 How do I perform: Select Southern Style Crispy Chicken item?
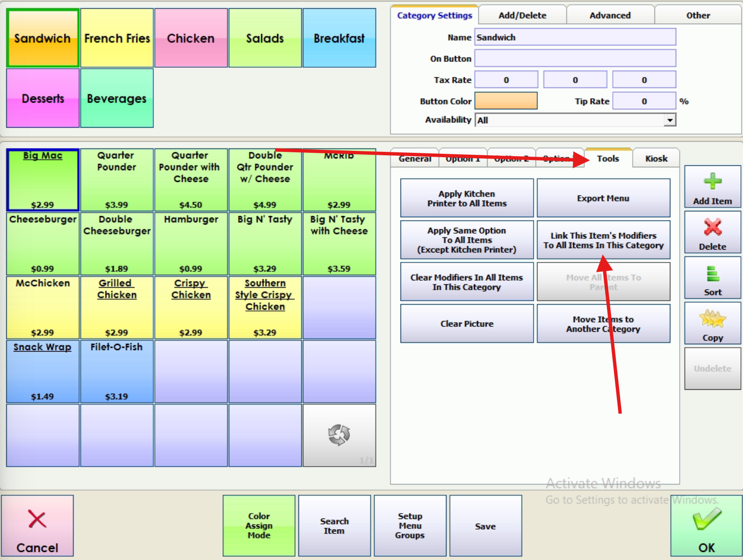(265, 308)
